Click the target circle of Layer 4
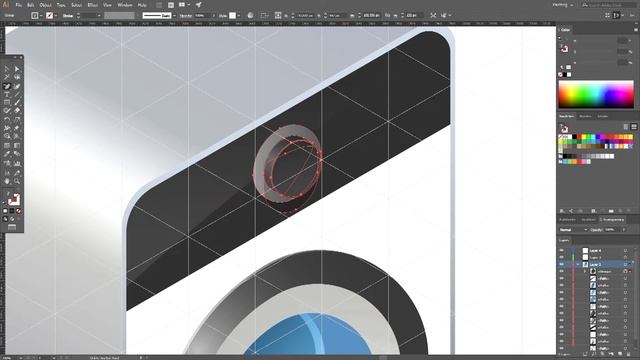This screenshot has width=640, height=360. click(x=625, y=250)
